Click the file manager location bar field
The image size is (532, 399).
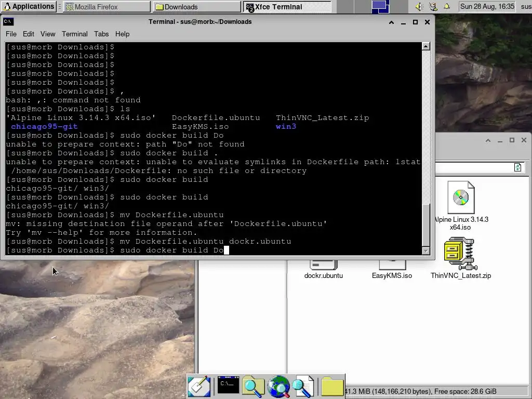point(474,167)
